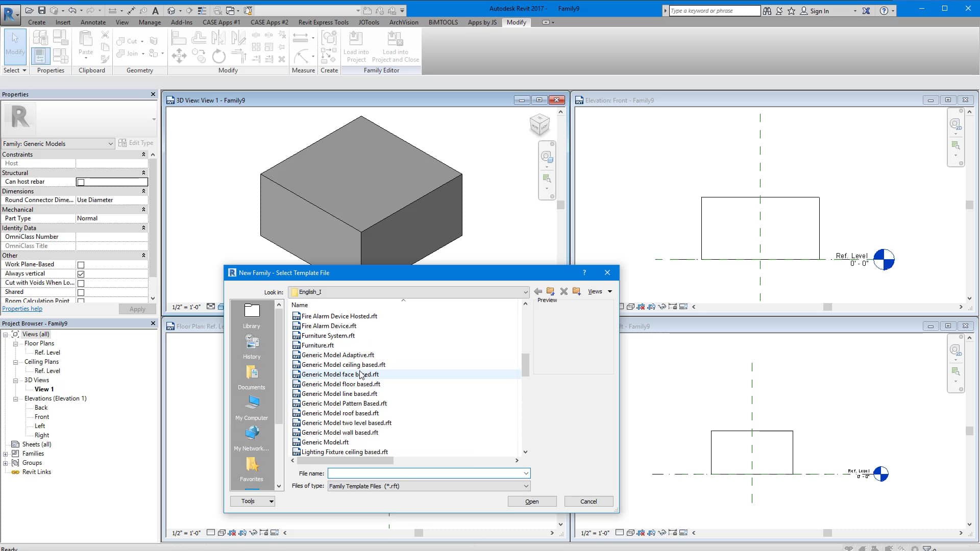Select the Align tool in the Modify panel

(179, 38)
